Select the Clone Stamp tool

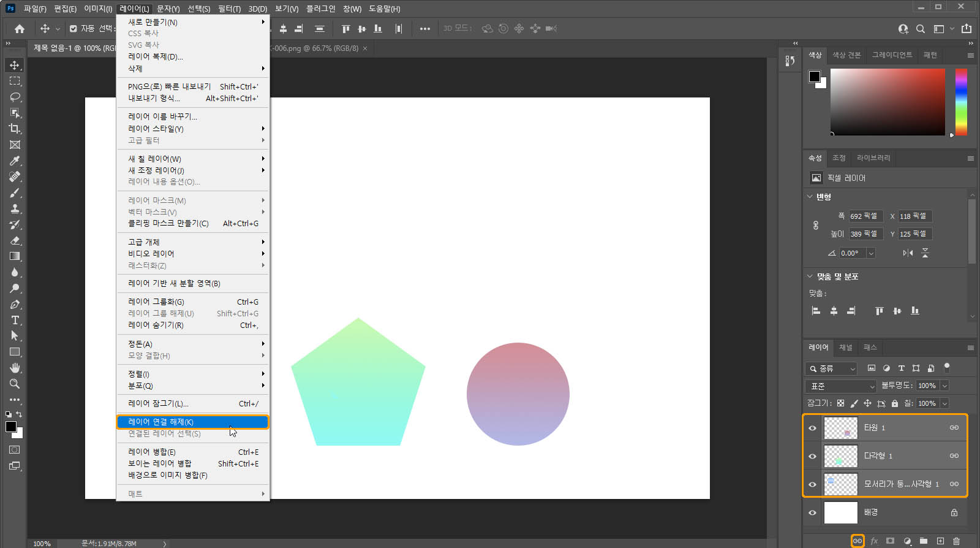click(15, 208)
